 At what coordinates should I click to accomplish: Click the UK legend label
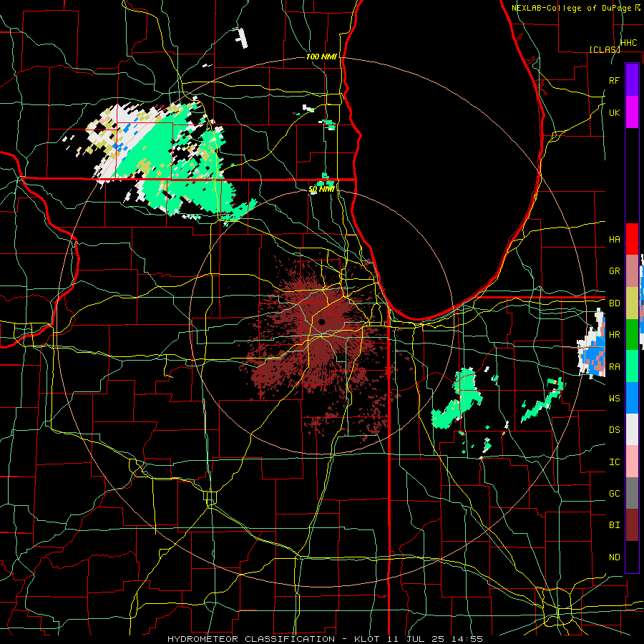click(614, 113)
